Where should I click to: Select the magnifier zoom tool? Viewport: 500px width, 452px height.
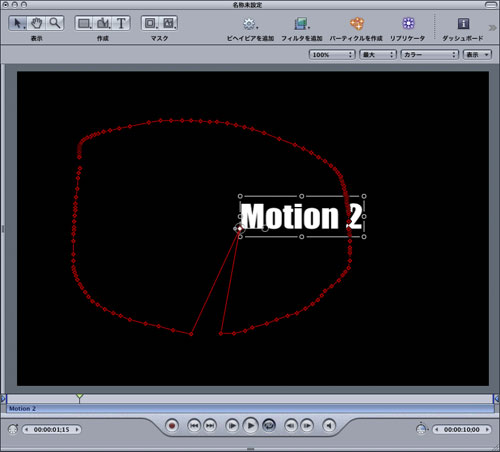pos(54,23)
